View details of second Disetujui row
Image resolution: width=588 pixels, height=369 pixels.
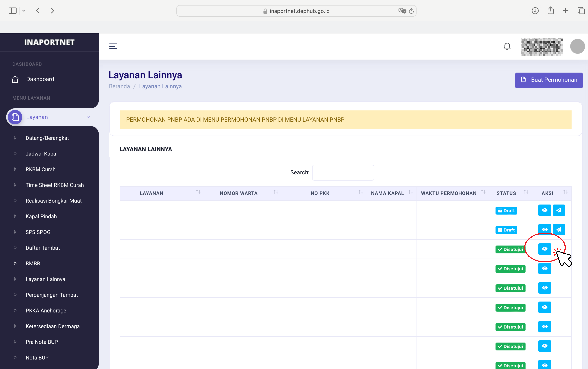tap(545, 268)
